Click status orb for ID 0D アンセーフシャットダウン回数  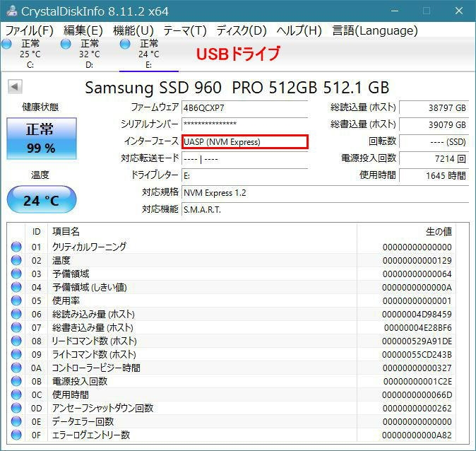pyautogui.click(x=16, y=408)
